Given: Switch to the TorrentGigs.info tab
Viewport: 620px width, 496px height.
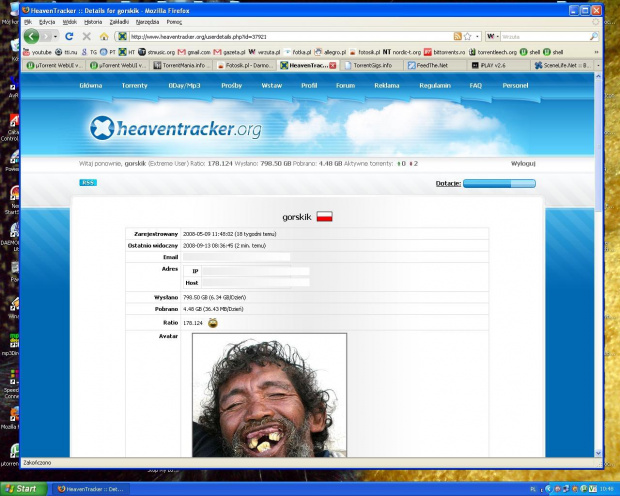Looking at the screenshot, I should click(x=372, y=65).
